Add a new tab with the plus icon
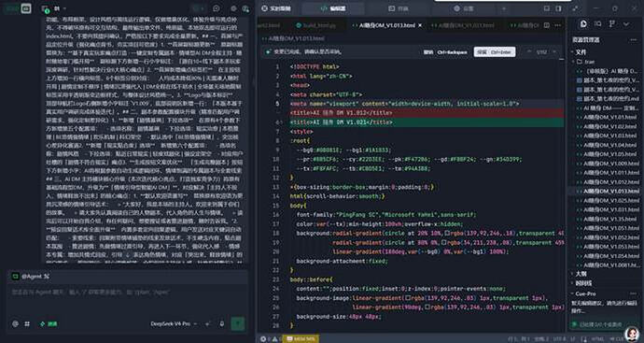644x343 pixels. [x=504, y=8]
